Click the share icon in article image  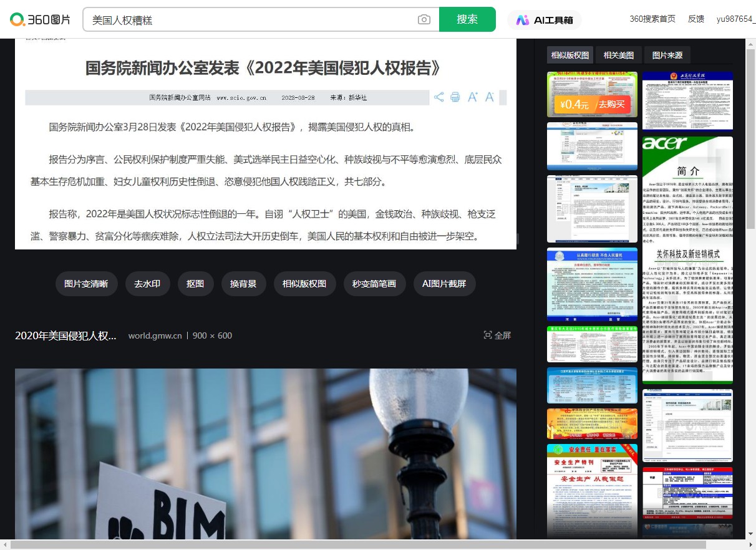(x=439, y=97)
